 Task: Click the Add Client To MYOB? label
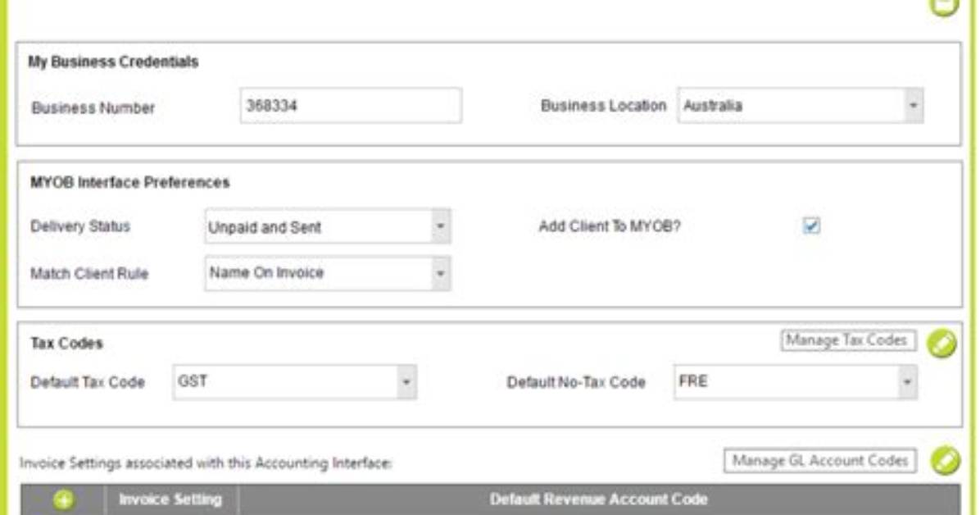pyautogui.click(x=610, y=226)
